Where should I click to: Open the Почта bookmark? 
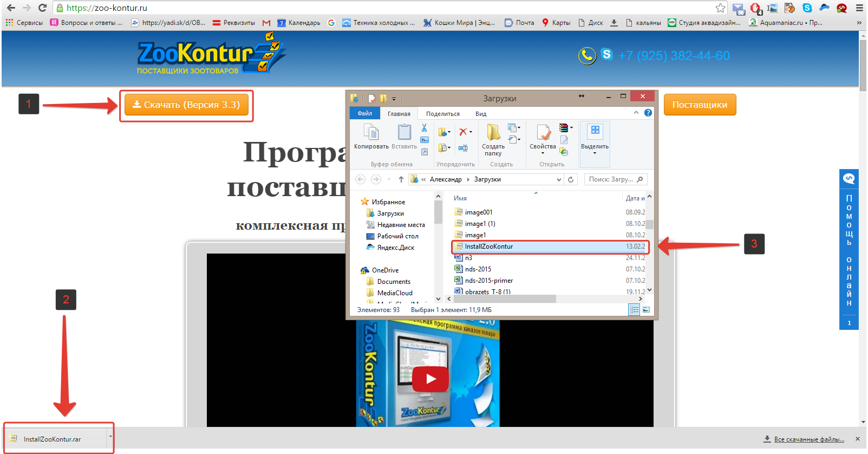point(519,23)
